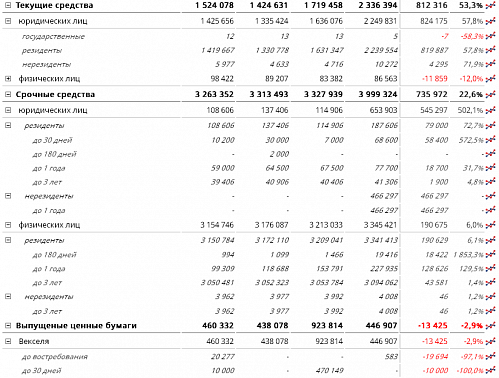
Task: Click the negative value -13 425 in Векселя row
Action: tap(434, 341)
